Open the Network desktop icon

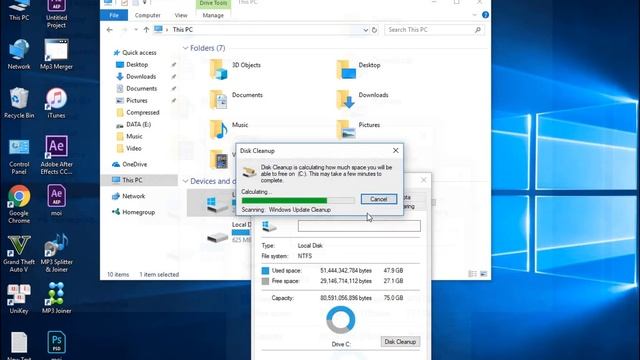19,54
